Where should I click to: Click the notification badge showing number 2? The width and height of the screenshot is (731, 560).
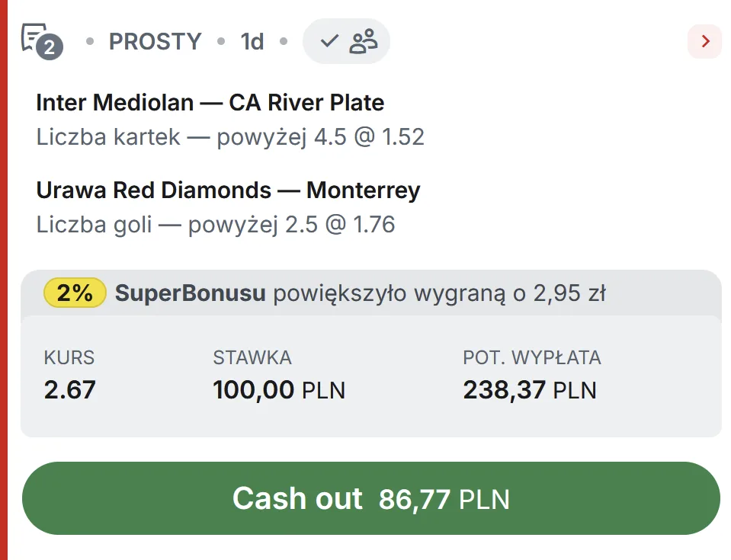(50, 47)
